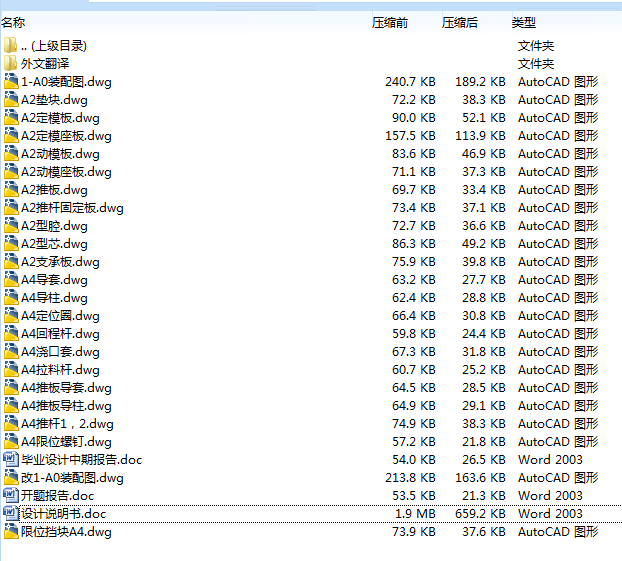Click the A4回程杆.dwg file icon
Screen dimensions: 622x561
click(x=11, y=333)
